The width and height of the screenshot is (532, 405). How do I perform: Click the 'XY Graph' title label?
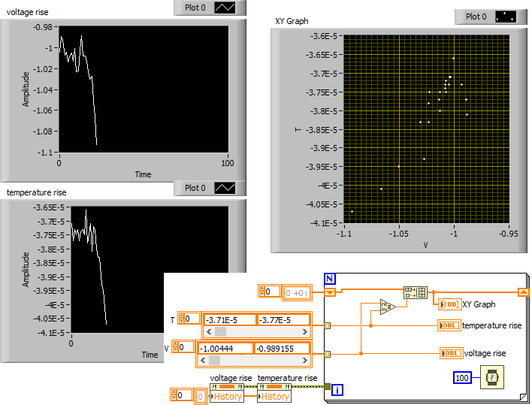pyautogui.click(x=292, y=21)
